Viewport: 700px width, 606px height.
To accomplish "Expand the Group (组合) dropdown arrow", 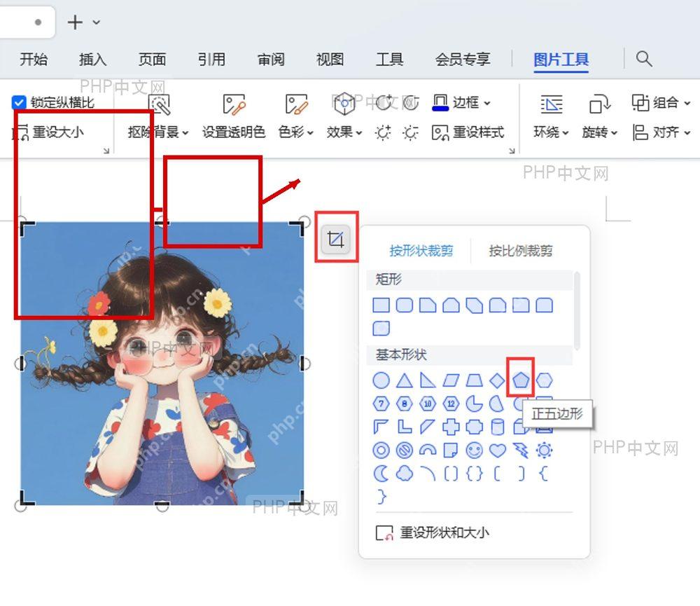I will 687,103.
